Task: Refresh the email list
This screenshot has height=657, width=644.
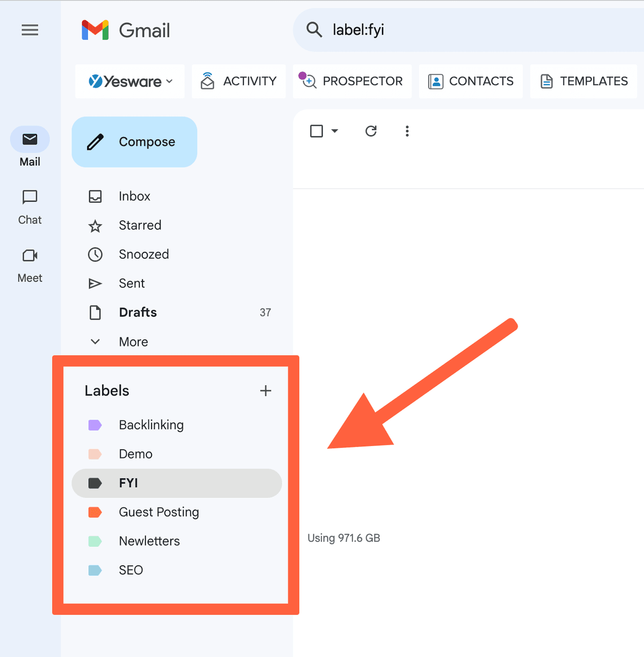Action: pos(371,131)
